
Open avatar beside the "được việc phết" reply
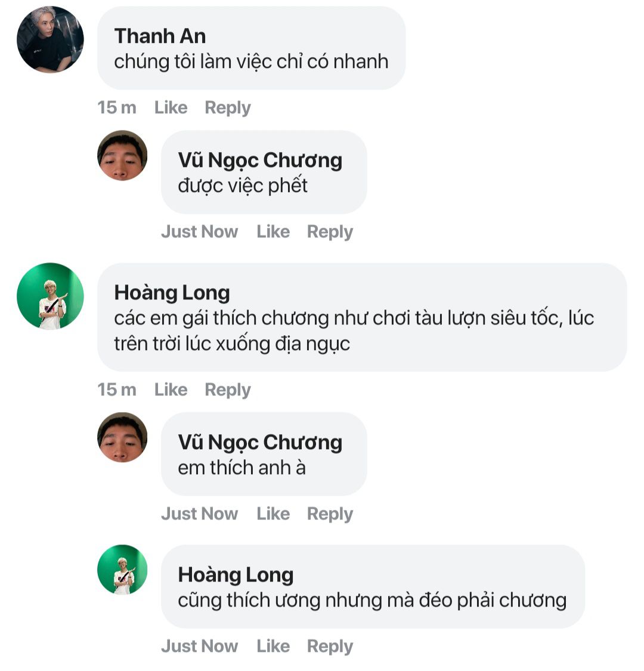pyautogui.click(x=122, y=156)
